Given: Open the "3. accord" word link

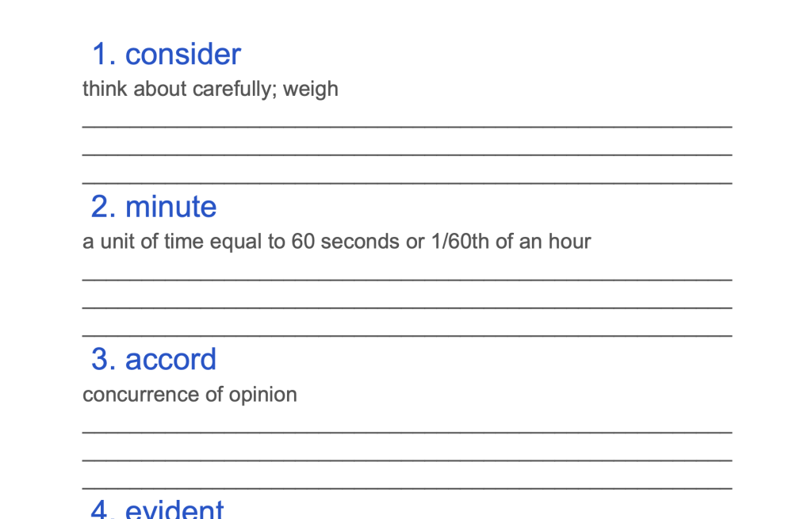Looking at the screenshot, I should pyautogui.click(x=154, y=359).
